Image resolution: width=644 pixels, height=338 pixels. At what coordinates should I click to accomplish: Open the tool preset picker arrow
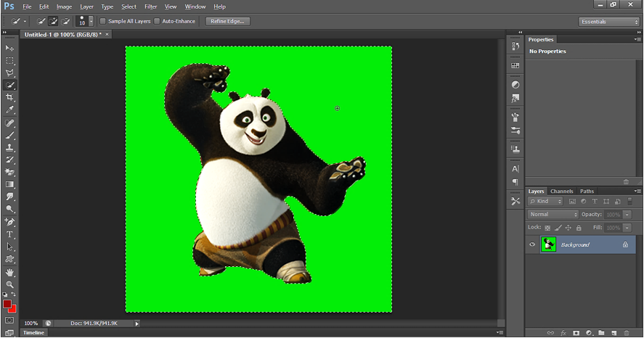point(25,21)
